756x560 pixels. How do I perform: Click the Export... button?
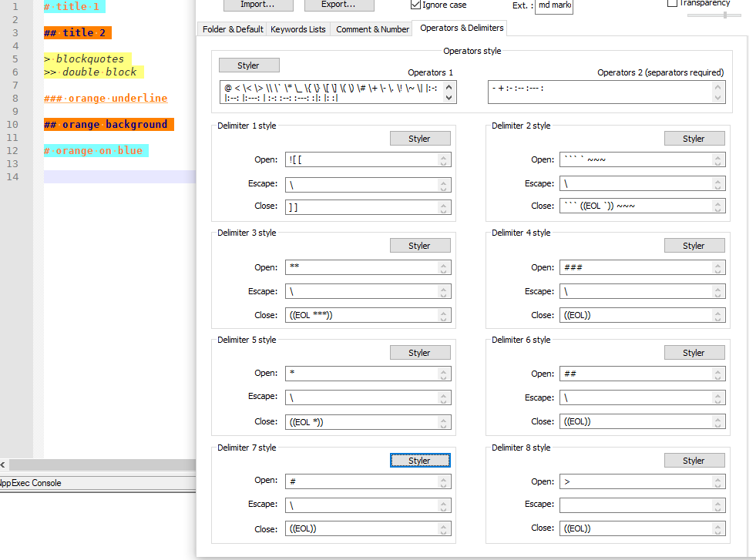click(339, 5)
